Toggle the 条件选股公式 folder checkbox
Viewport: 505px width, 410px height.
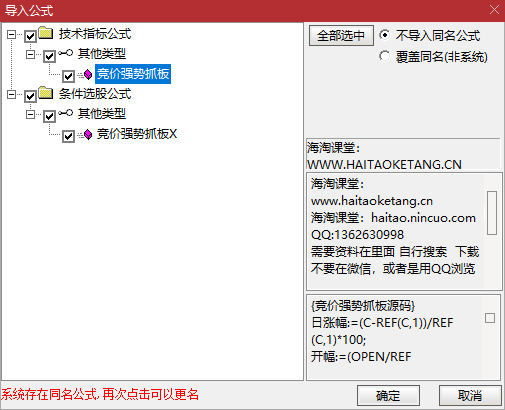(30, 96)
